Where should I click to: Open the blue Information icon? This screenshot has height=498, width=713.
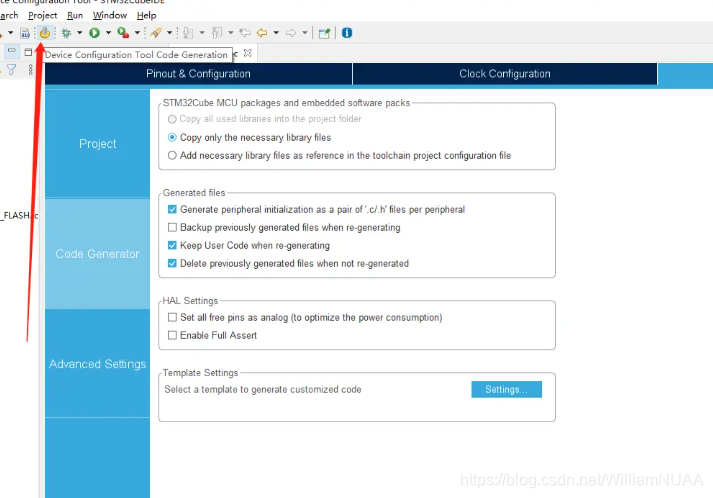click(347, 33)
